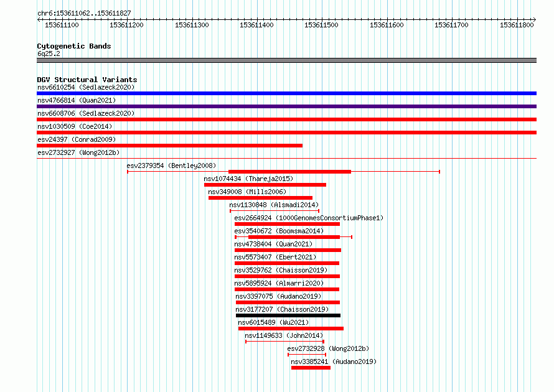Screen dimensions: 554x392
Task: Open nsv349008 (Mills2006) label
Action: point(247,192)
